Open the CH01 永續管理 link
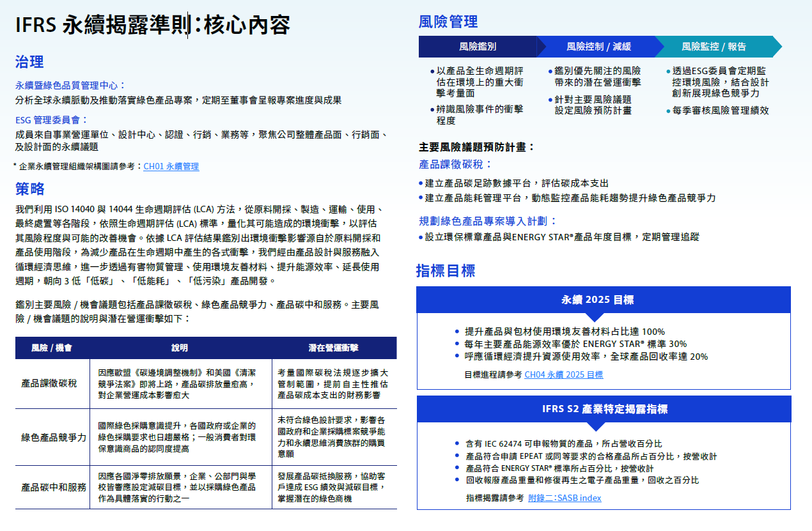The image size is (812, 531). 171,166
